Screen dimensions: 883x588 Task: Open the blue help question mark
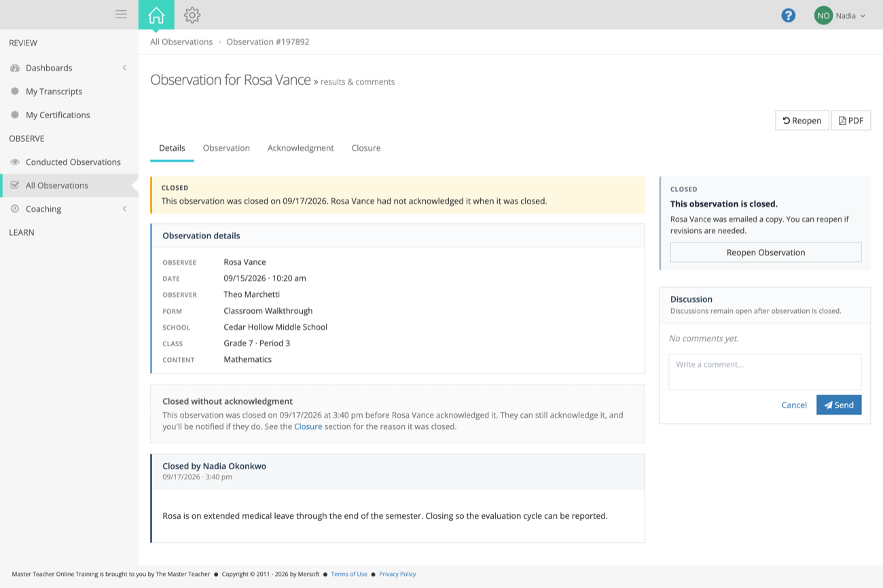tap(788, 15)
